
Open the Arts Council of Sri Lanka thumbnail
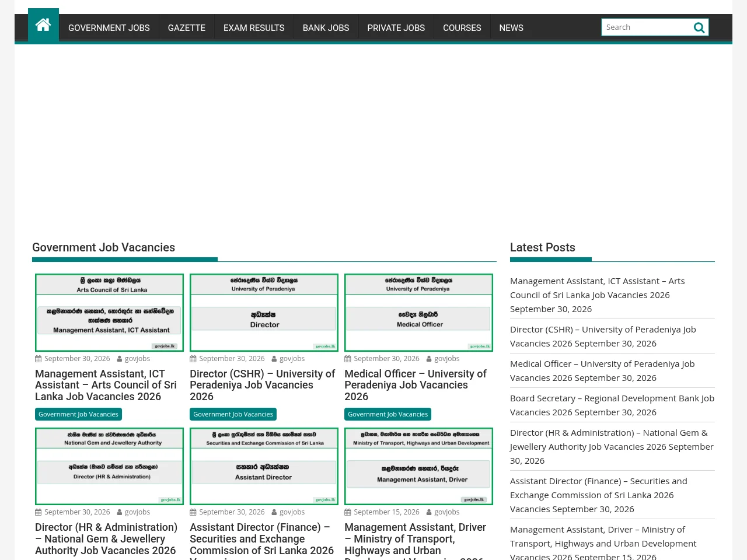[109, 313]
